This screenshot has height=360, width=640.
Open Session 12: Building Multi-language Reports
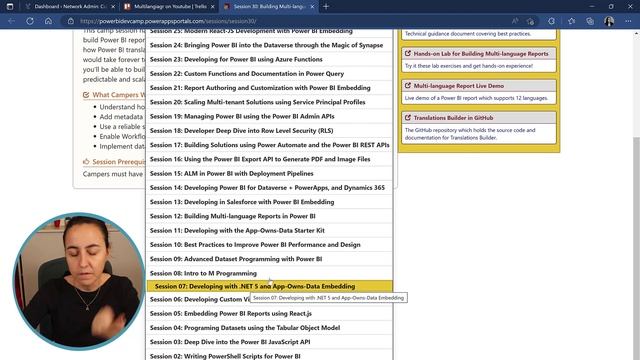click(269, 216)
